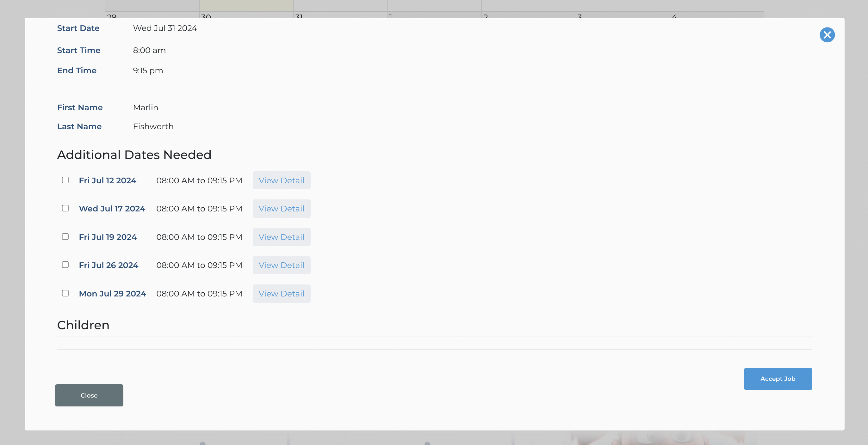Click the time range for Fri Jul 12 2024
The image size is (868, 445).
point(199,180)
